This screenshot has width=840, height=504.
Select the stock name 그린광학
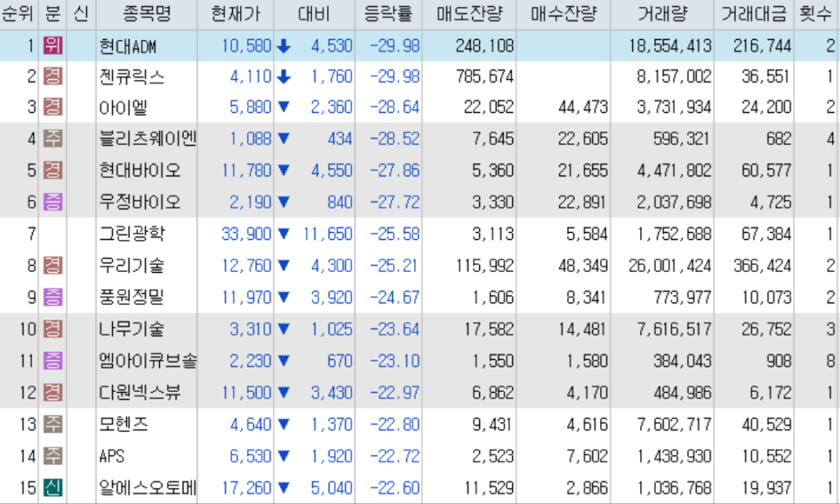point(132,234)
